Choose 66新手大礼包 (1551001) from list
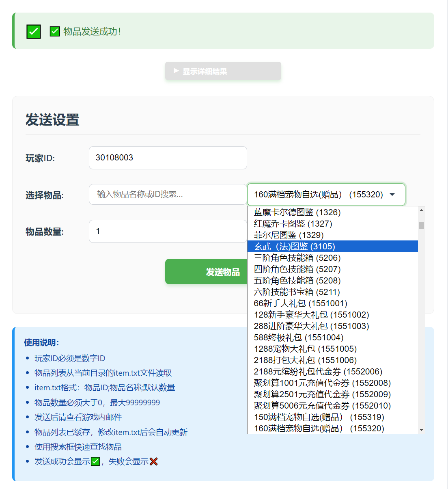Screen dimensions: 448x489 tap(300, 303)
